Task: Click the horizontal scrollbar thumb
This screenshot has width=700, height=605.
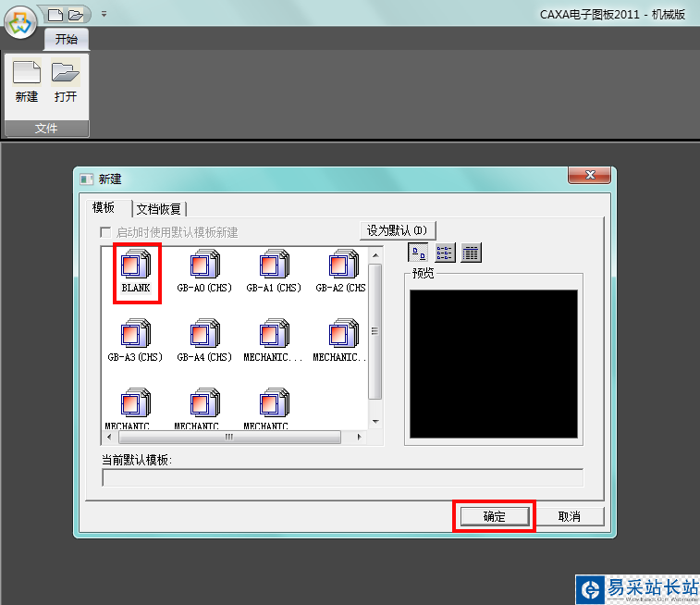Action: [229, 438]
